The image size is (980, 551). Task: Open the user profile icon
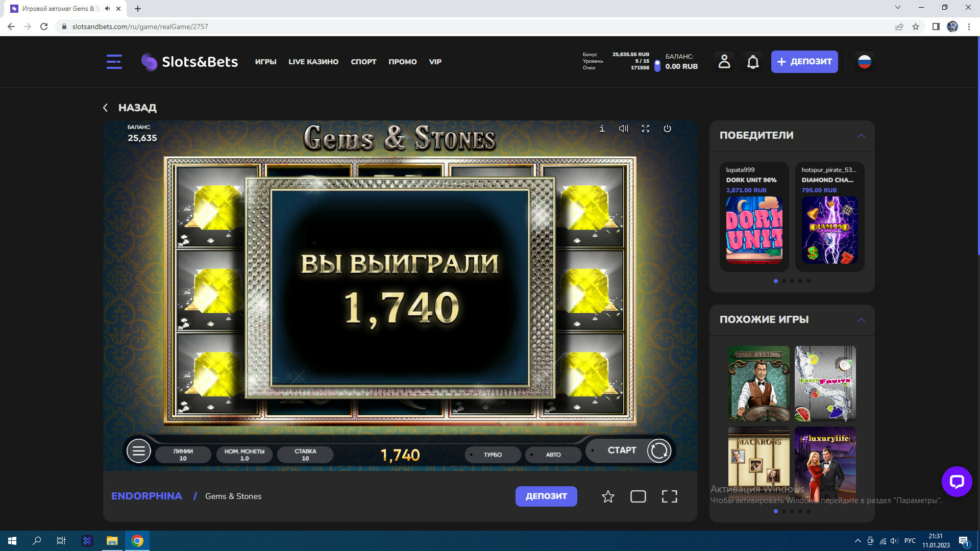coord(724,62)
